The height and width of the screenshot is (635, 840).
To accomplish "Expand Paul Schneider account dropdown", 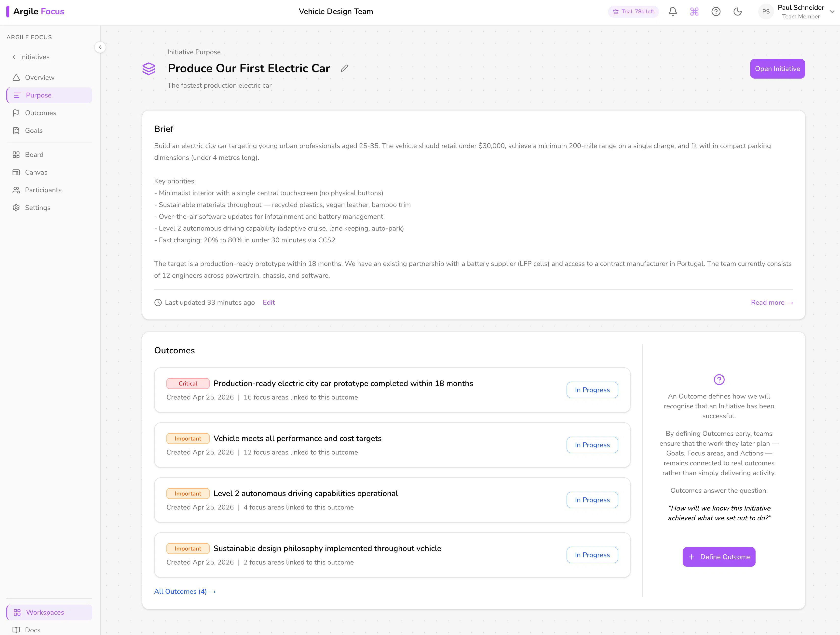I will click(x=832, y=11).
